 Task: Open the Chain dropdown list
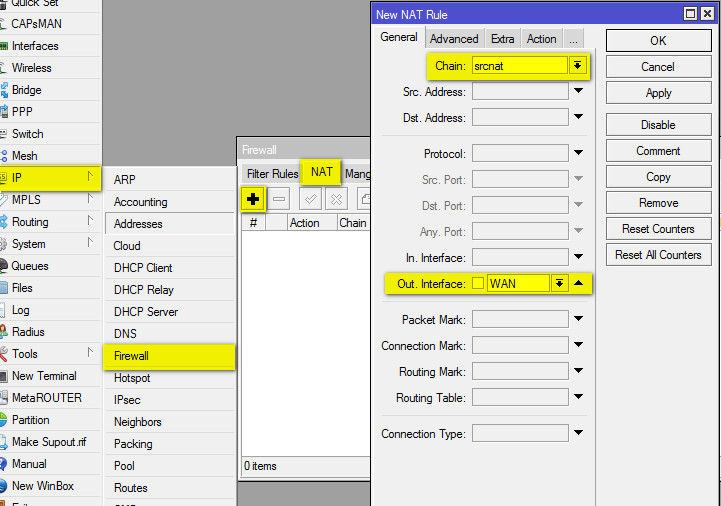pyautogui.click(x=577, y=65)
